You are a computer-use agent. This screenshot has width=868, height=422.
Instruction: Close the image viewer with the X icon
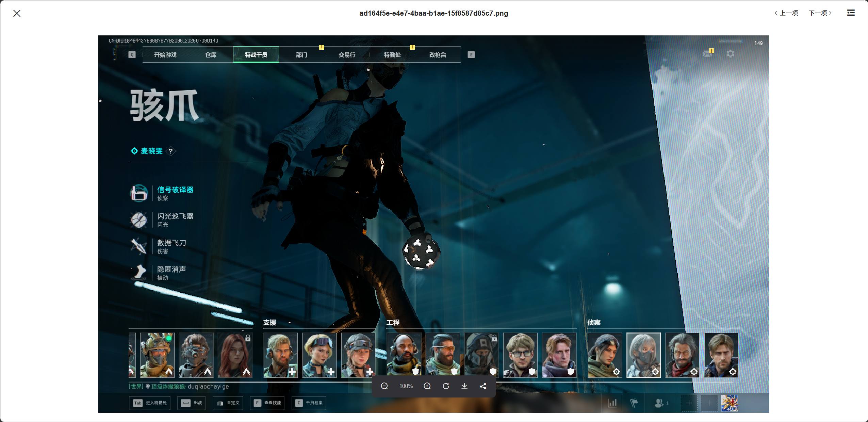(x=17, y=13)
